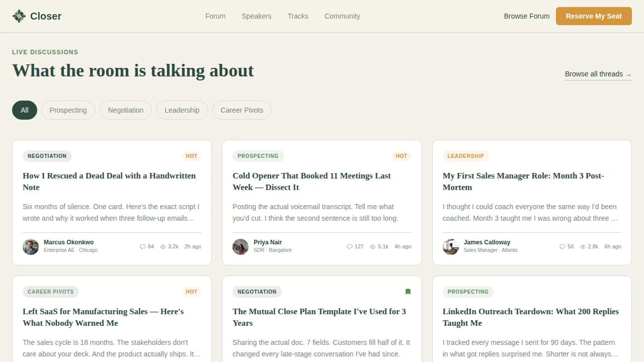Go to the Community section

pos(342,16)
